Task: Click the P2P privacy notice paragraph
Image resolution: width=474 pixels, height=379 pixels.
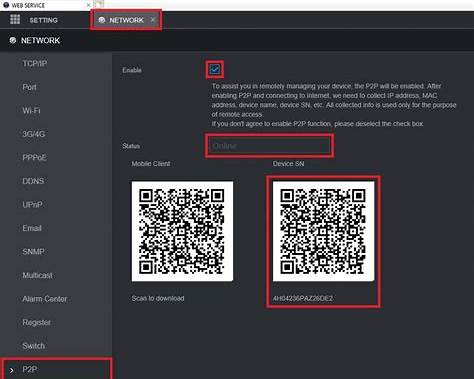Action: point(334,105)
